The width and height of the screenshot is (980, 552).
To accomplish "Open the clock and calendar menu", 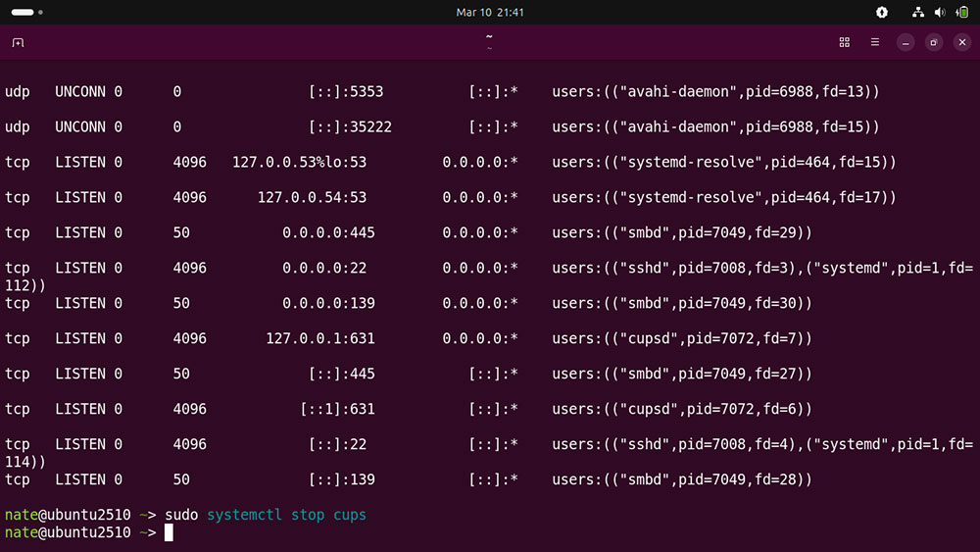I will click(490, 12).
